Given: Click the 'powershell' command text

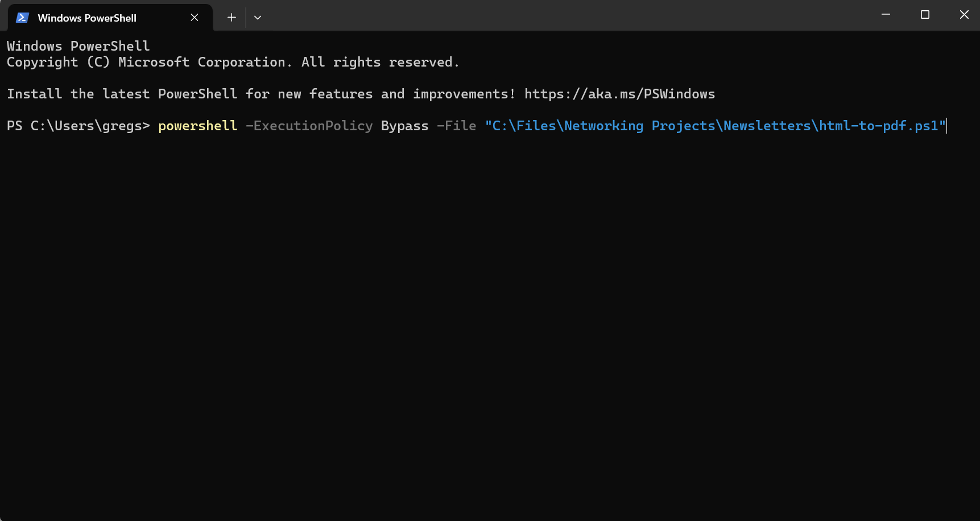Looking at the screenshot, I should click(198, 126).
